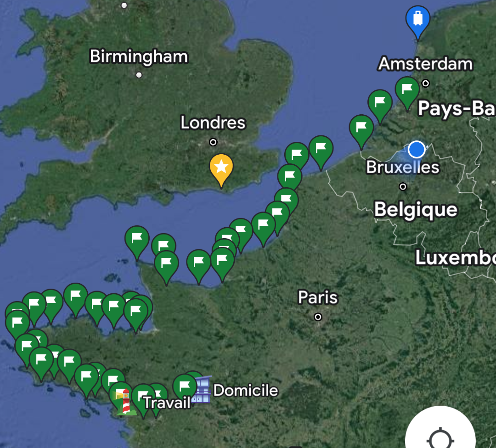Image resolution: width=496 pixels, height=448 pixels.
Task: Click the Bruxelles city marker dot
Action: coord(403,187)
